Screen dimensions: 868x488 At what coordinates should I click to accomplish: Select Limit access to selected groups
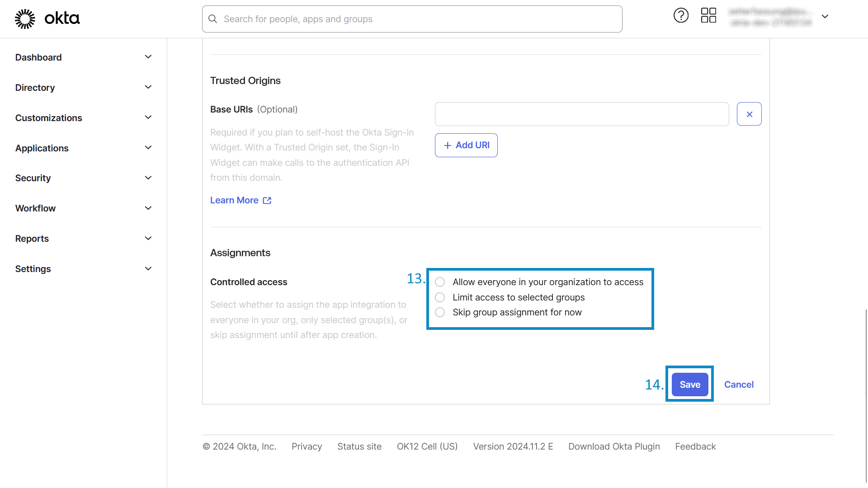pyautogui.click(x=440, y=297)
